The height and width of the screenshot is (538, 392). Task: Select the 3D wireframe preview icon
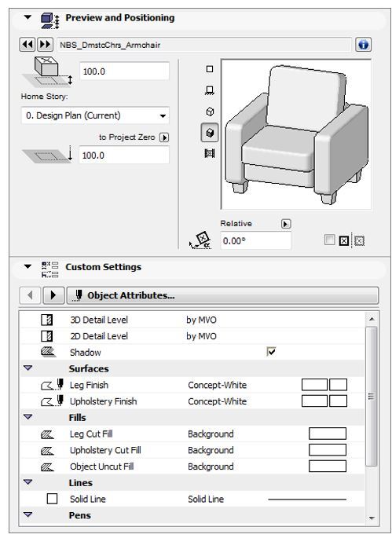click(210, 112)
